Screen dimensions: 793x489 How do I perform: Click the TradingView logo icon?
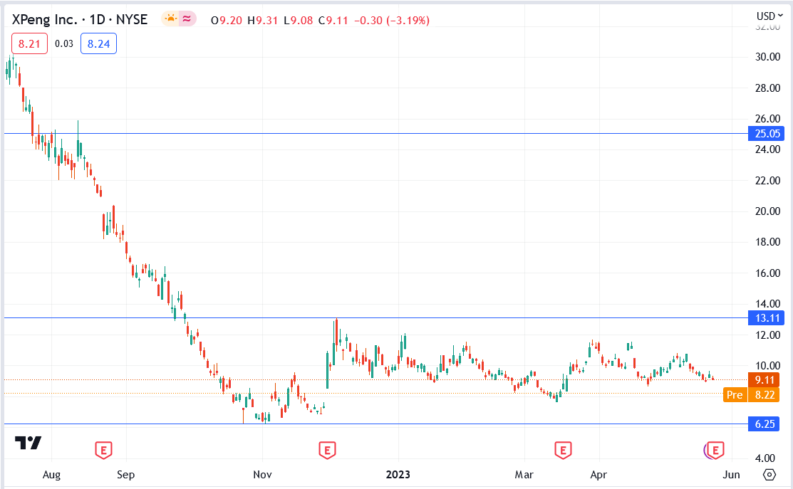(x=28, y=443)
